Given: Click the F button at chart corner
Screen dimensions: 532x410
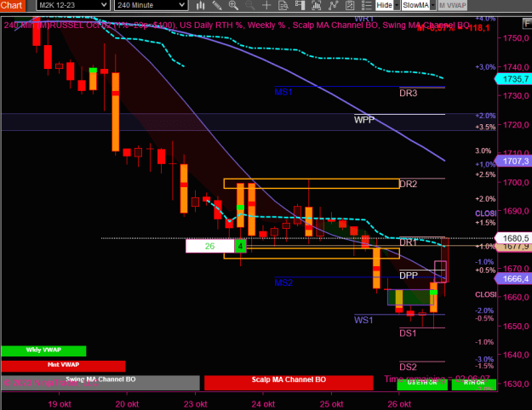Looking at the screenshot, I should pyautogui.click(x=527, y=24).
